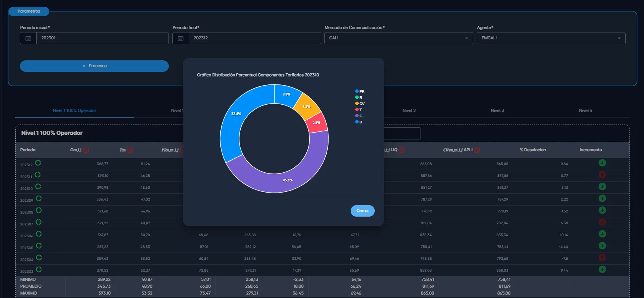
Task: Click the red chart icon beside Gm,i,j
Action: point(86,150)
